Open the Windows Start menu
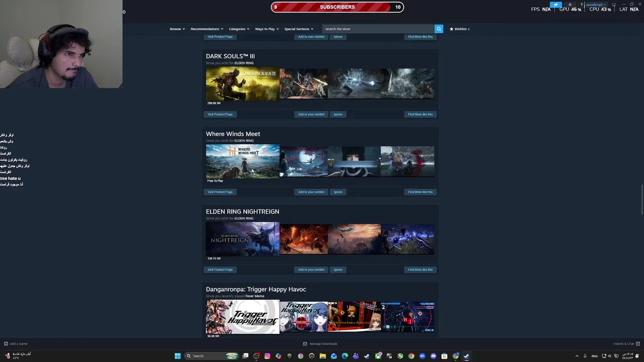 [x=178, y=356]
